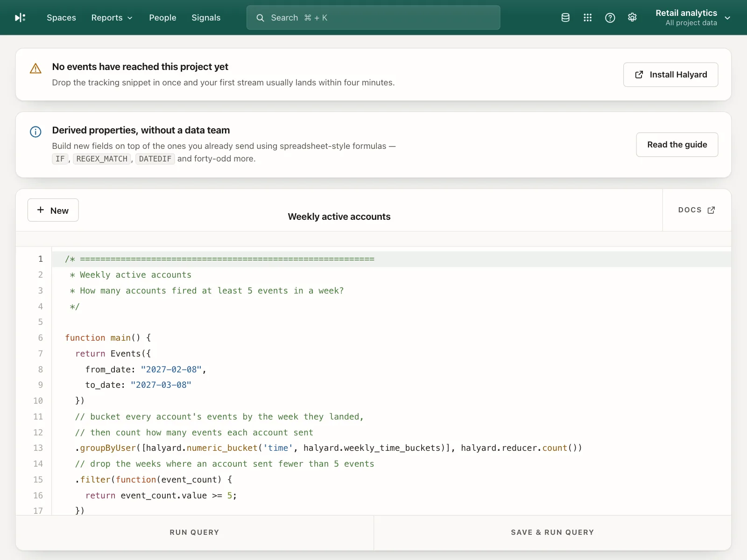Click the Weekly active accounts query title
Image resolution: width=747 pixels, height=560 pixels.
pos(339,217)
